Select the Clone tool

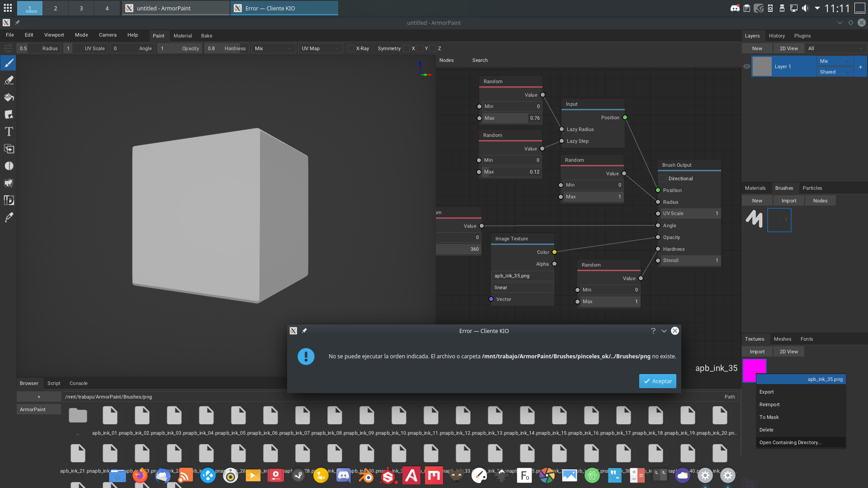pyautogui.click(x=9, y=149)
